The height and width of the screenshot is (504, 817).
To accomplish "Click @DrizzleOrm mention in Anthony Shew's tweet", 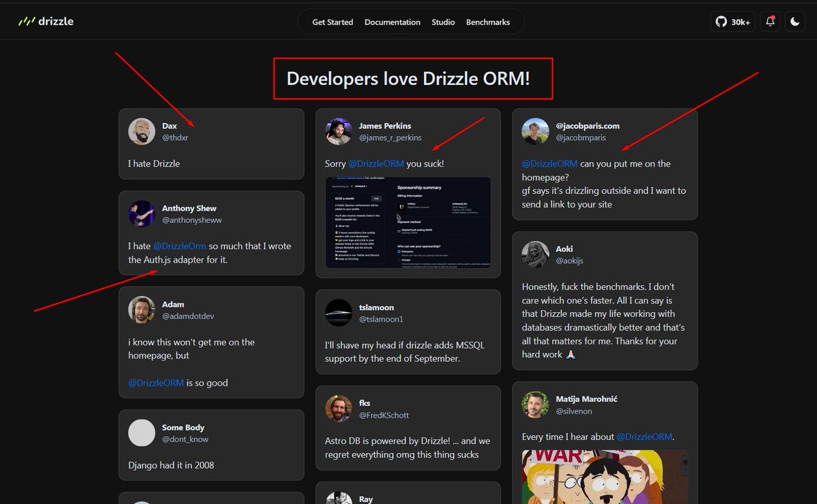I will 180,246.
